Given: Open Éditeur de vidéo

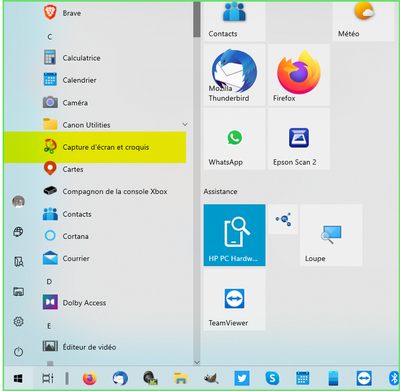Looking at the screenshot, I should click(x=80, y=347).
